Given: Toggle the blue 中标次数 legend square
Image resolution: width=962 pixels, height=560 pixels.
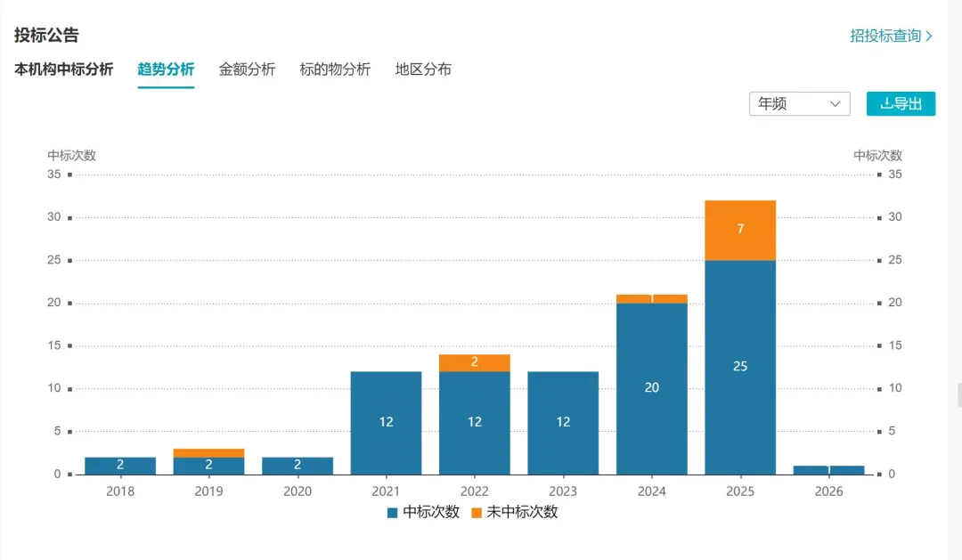Looking at the screenshot, I should coord(393,513).
